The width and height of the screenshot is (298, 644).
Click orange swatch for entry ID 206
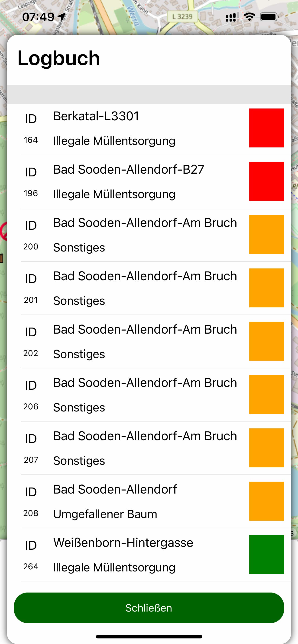pyautogui.click(x=266, y=394)
